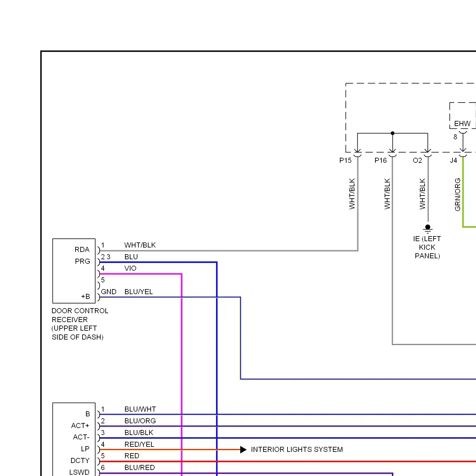Select the J4 connector label
Image resolution: width=476 pixels, height=476 pixels.
coord(454,160)
